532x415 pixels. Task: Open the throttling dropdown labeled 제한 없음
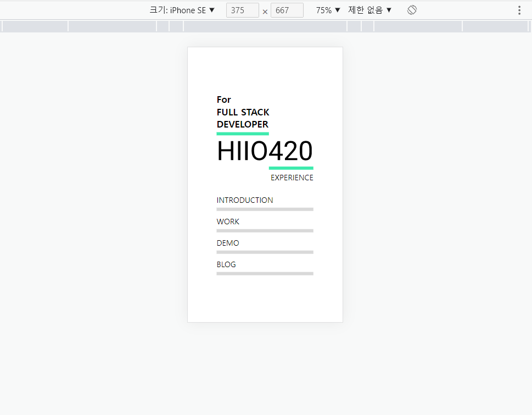[x=369, y=10]
